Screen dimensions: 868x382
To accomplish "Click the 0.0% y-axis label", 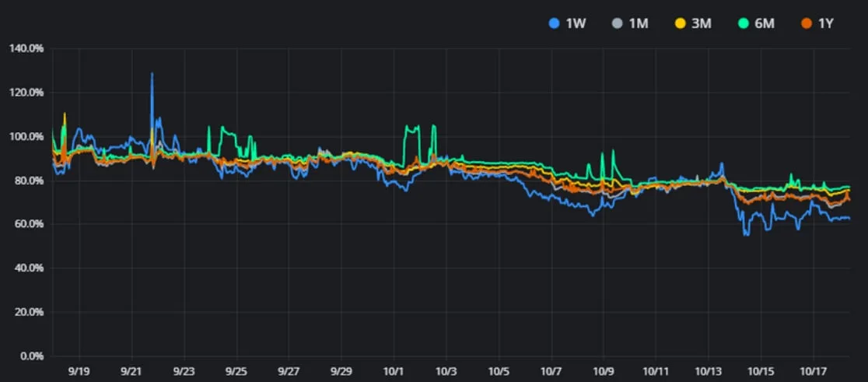I will point(32,356).
